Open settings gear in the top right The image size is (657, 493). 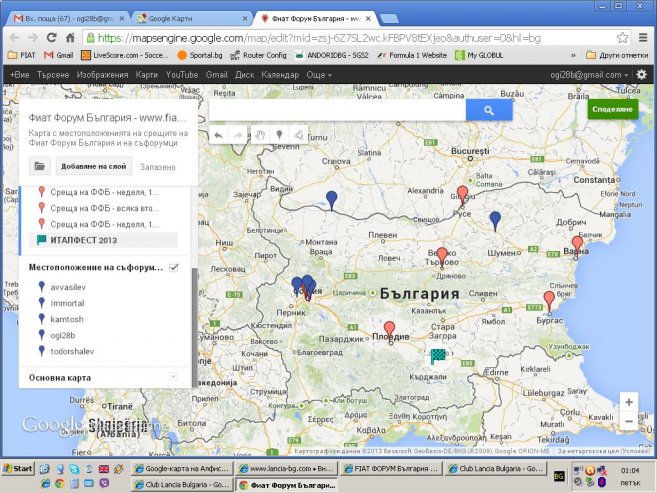click(641, 75)
